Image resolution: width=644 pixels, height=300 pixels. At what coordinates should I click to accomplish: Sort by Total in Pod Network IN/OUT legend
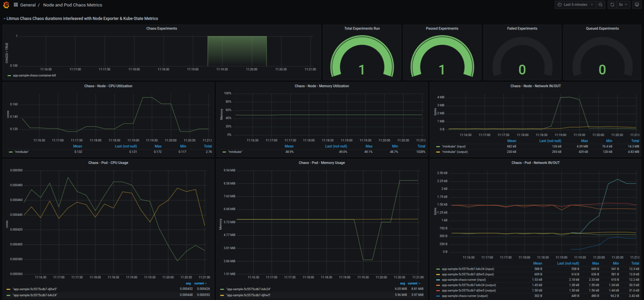click(x=635, y=263)
